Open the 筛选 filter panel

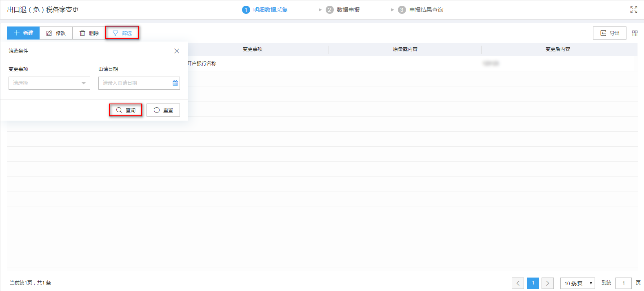point(122,33)
